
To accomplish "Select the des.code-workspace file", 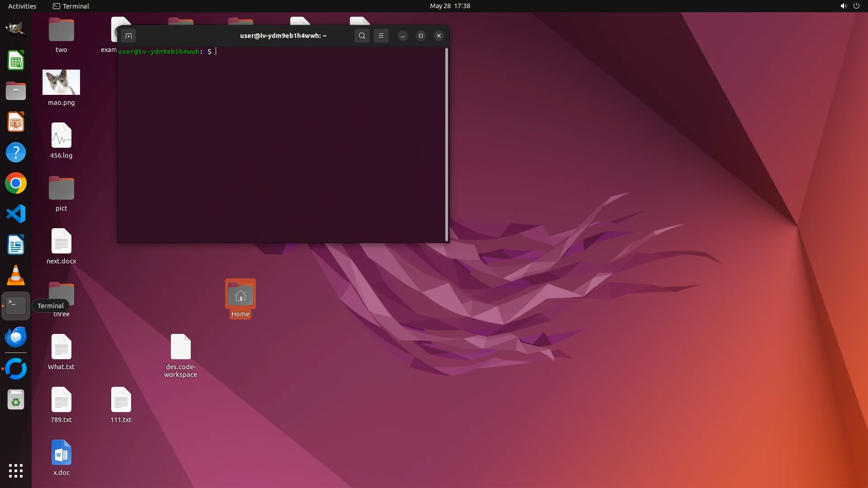I will 180,347.
